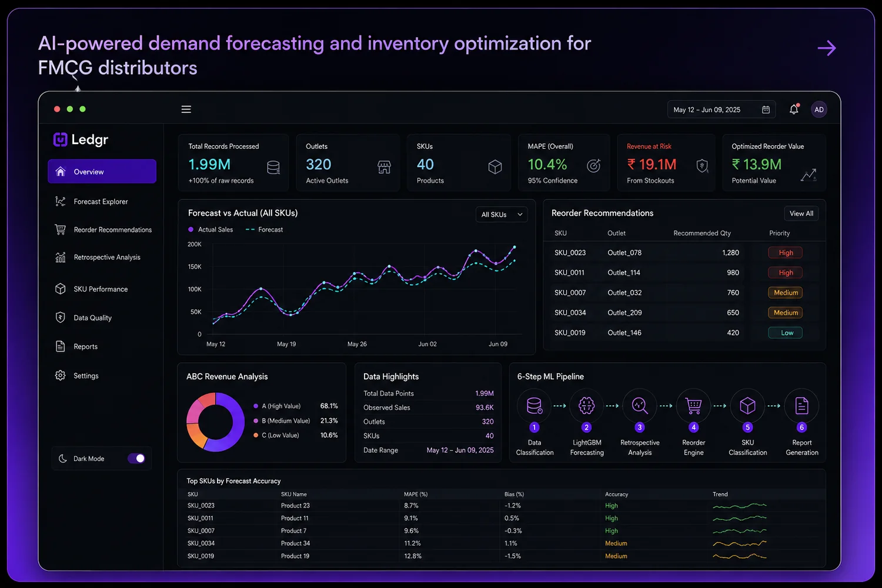Click the Reorder Recommendations cart icon in sidebar
Image resolution: width=882 pixels, height=588 pixels.
click(60, 229)
